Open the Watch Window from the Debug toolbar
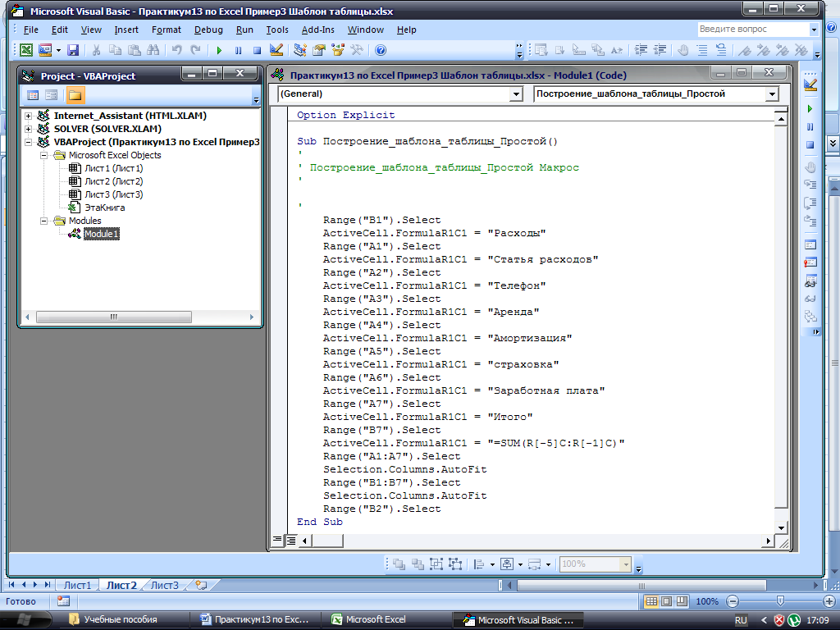The height and width of the screenshot is (630, 840). point(810,281)
